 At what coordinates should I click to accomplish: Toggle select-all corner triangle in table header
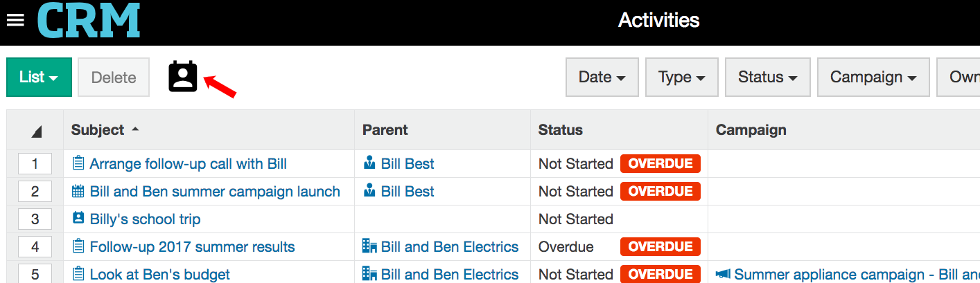pos(35,131)
